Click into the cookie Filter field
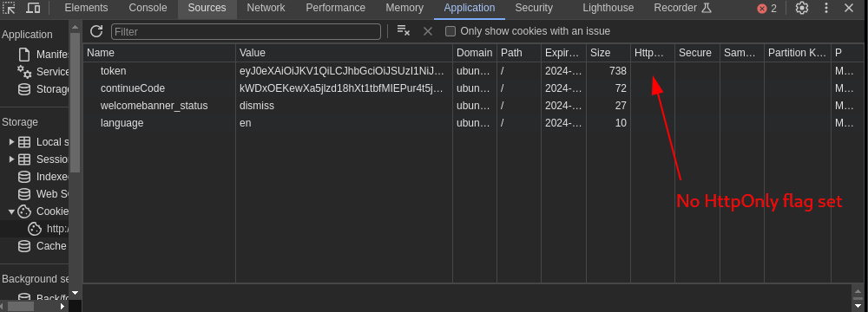Viewport: 868px width, 312px height. coord(246,31)
